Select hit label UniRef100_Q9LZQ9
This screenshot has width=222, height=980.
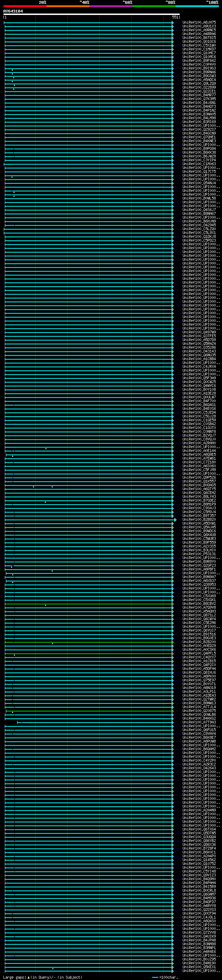point(199,84)
